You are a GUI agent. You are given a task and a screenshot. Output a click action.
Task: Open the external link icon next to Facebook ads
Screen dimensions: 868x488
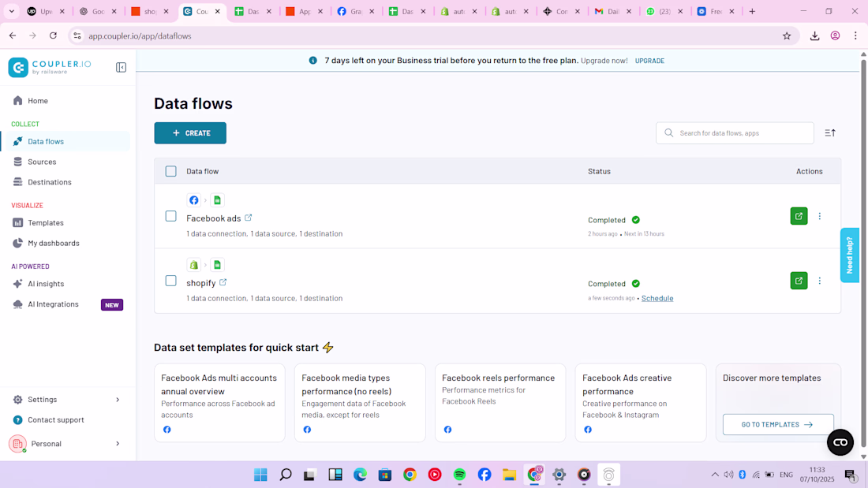248,218
